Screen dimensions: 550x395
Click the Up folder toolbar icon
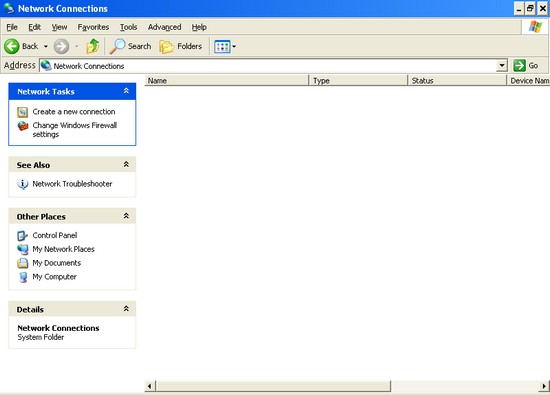pyautogui.click(x=93, y=46)
